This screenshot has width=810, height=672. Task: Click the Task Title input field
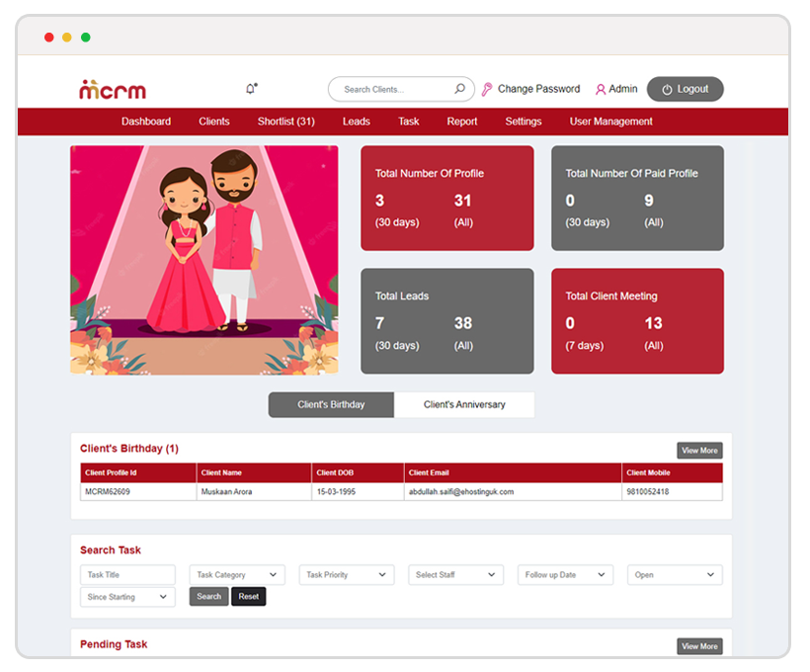point(127,575)
